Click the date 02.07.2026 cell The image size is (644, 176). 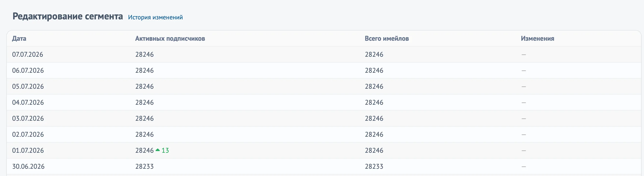pyautogui.click(x=28, y=134)
